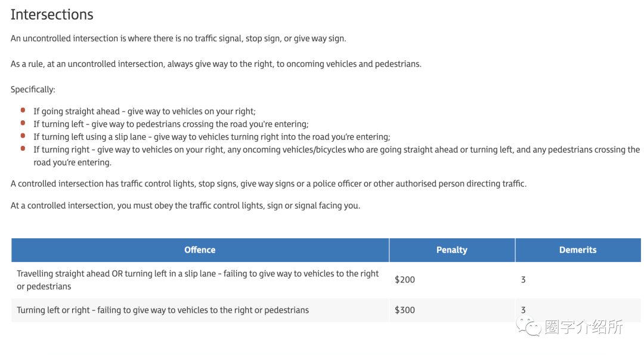Click the 'Demerits' column header
Screen dimensions: 644x355
[577, 250]
